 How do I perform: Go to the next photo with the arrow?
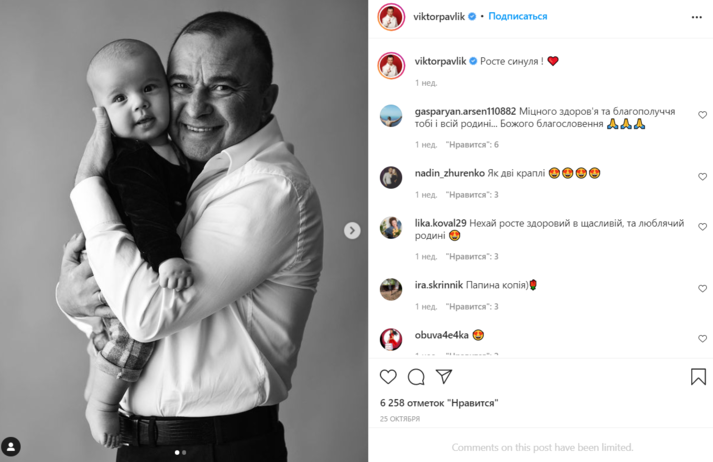click(352, 231)
